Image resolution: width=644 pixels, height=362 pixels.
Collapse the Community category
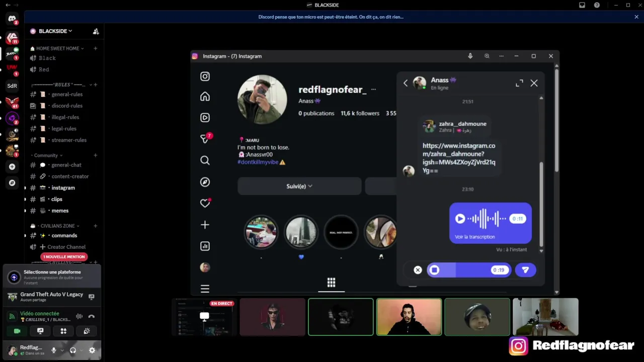coord(47,155)
